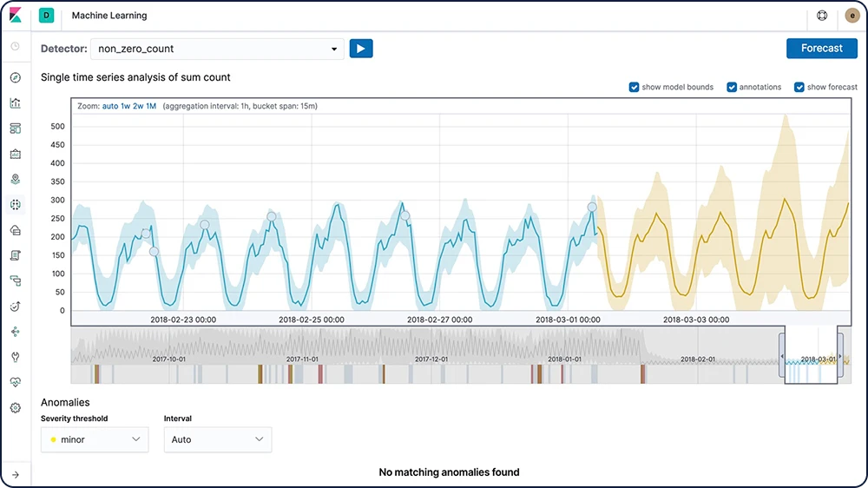Click the Machine Learning sidebar icon

15,205
